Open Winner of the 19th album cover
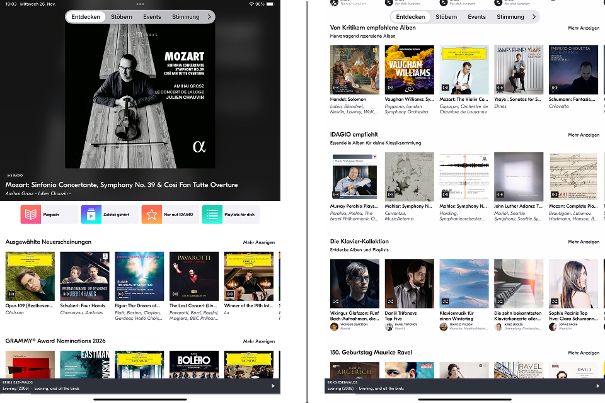605x403 pixels. coord(249,276)
